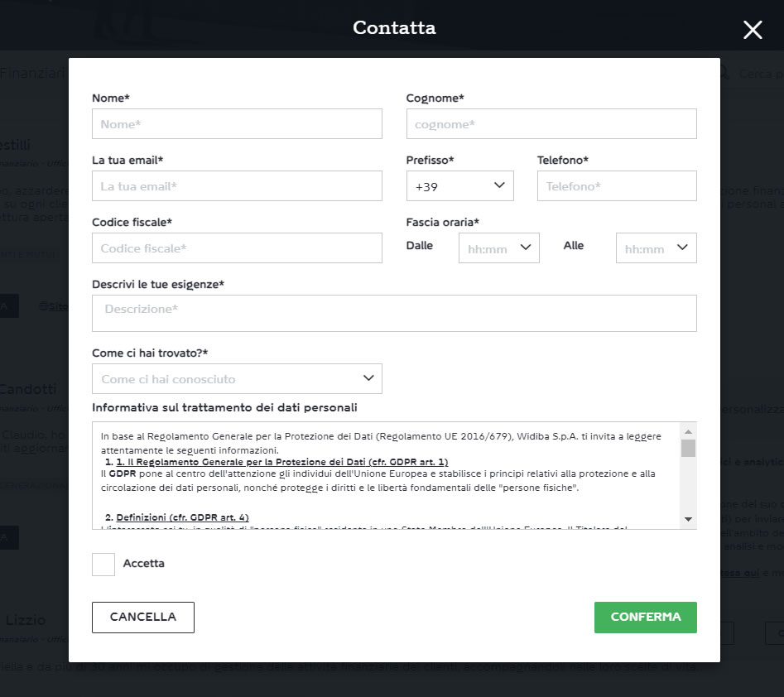Expand the Alle time dropdown

coord(656,248)
